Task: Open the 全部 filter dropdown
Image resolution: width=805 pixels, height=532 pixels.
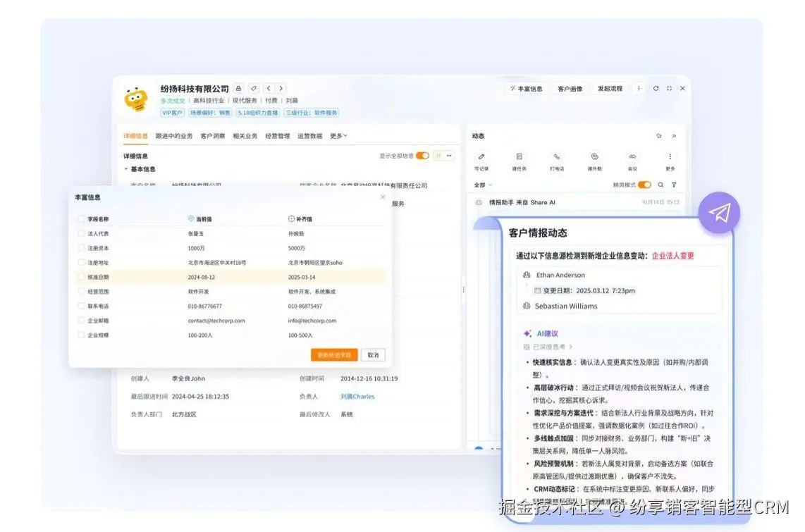Action: click(483, 185)
